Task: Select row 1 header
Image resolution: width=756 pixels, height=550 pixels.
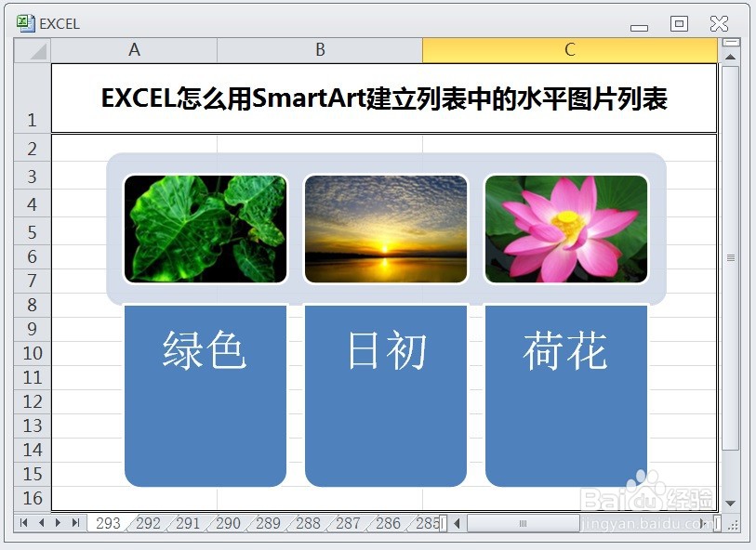Action: (x=32, y=98)
